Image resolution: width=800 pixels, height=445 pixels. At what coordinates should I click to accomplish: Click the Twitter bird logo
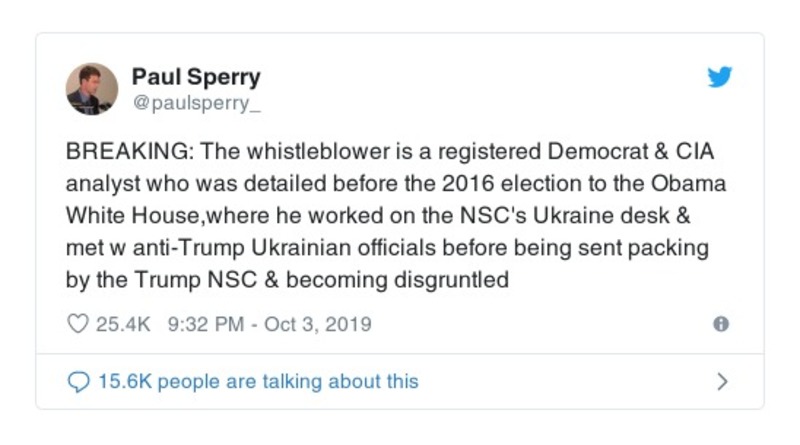point(720,78)
